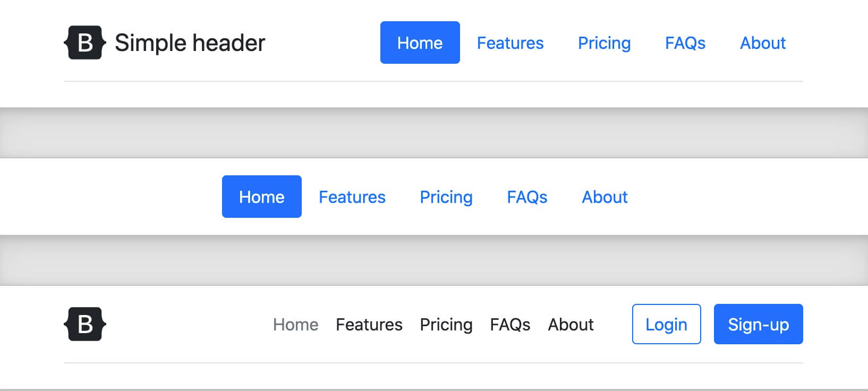Open Features link in the bottom header
Screen dimensions: 868x391
coord(369,324)
